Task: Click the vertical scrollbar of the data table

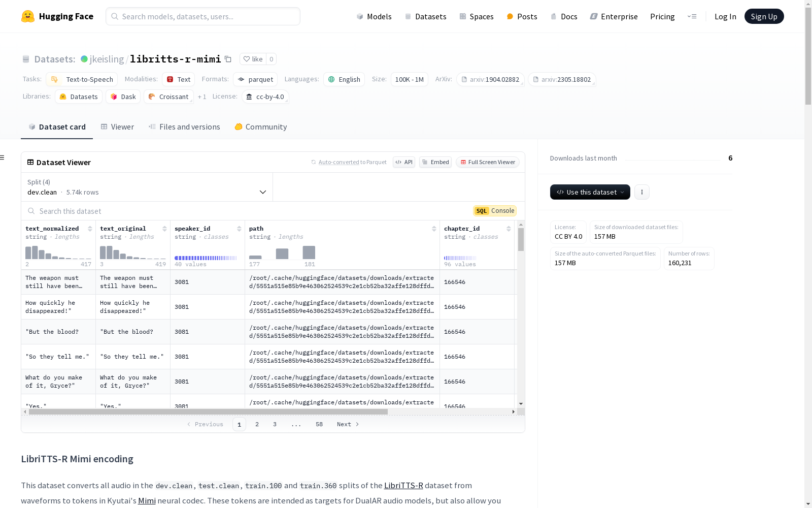Action: tap(521, 239)
